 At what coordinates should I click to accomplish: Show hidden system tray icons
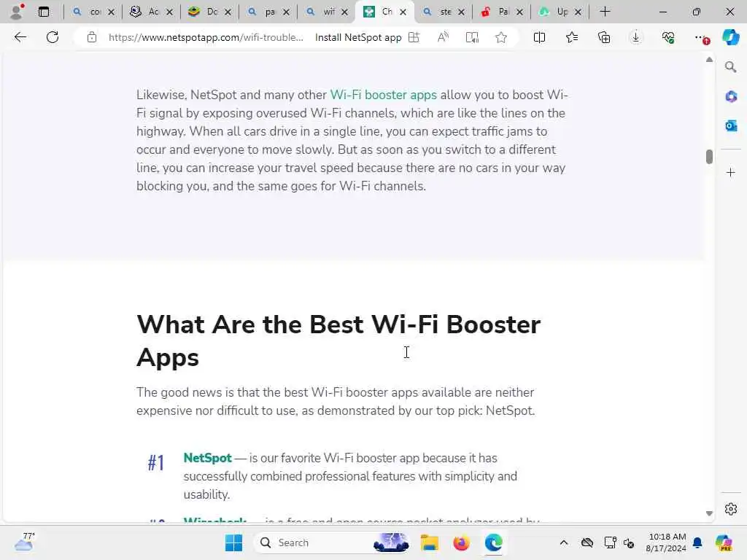pyautogui.click(x=564, y=542)
